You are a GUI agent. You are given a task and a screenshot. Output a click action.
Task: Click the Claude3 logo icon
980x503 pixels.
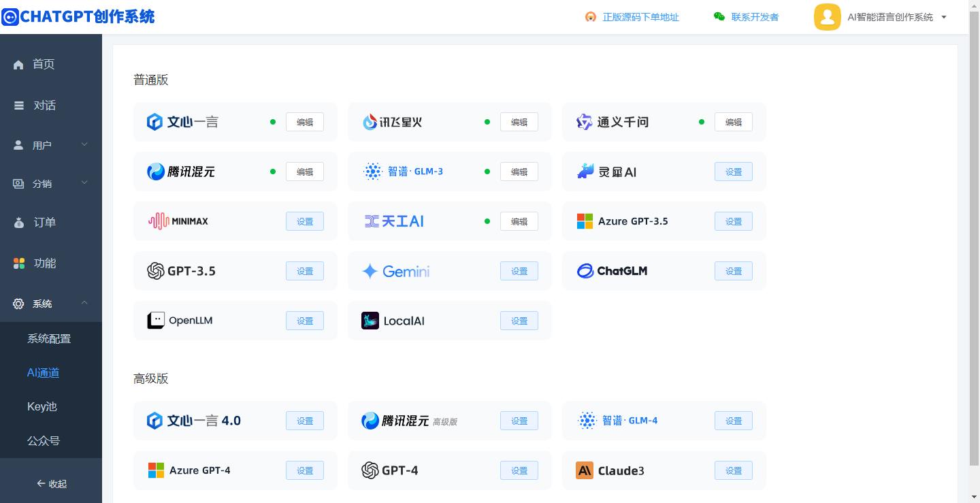coord(585,470)
